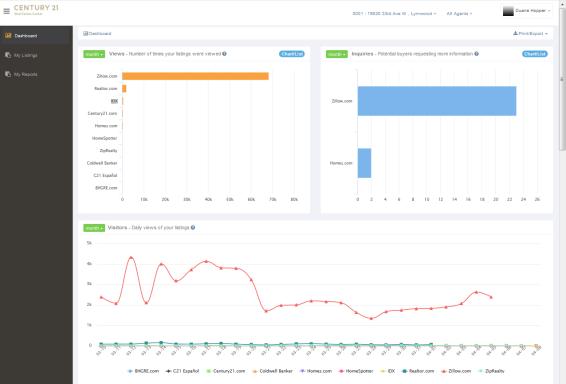
Task: Toggle HomeSpotter series in legend
Action: point(356,371)
